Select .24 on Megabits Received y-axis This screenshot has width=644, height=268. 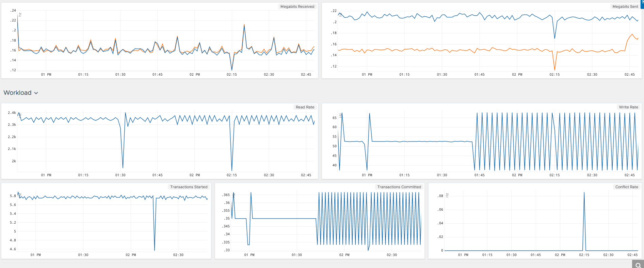pos(13,10)
